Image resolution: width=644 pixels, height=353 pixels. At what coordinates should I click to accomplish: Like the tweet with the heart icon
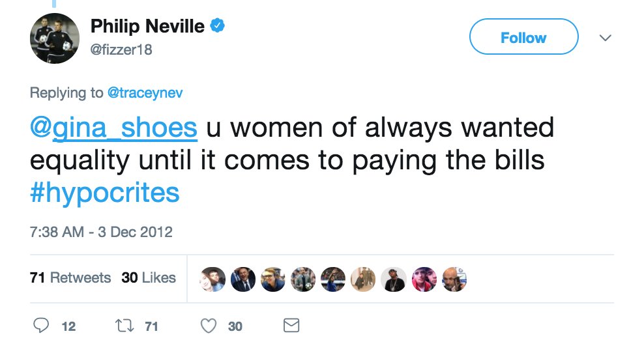pos(208,326)
